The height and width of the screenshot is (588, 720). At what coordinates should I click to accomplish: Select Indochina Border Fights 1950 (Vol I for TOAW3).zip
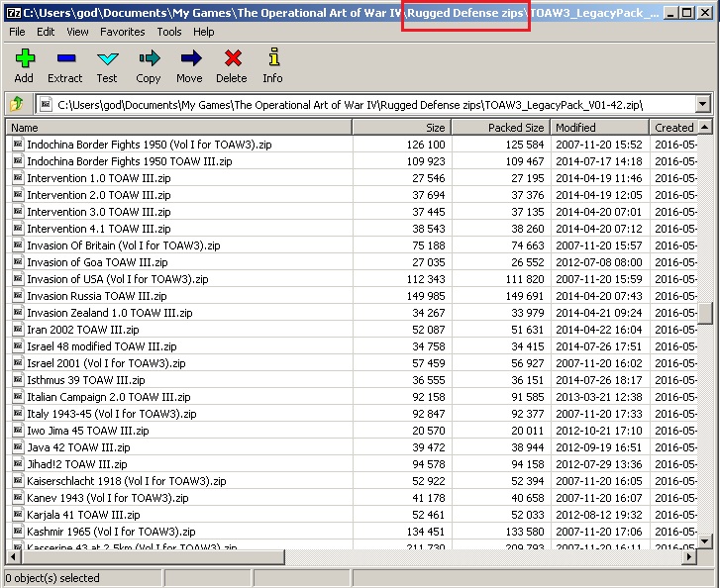point(150,145)
